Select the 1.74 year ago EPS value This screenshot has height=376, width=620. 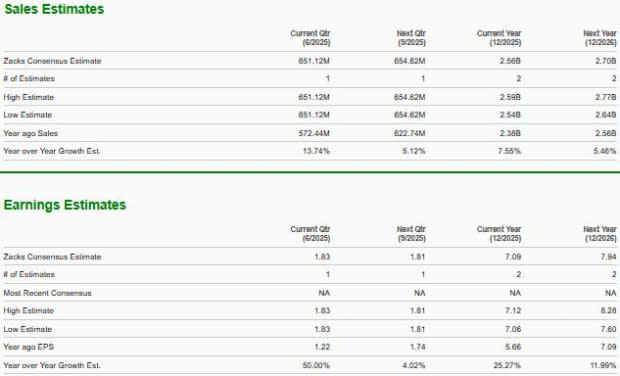coord(418,347)
